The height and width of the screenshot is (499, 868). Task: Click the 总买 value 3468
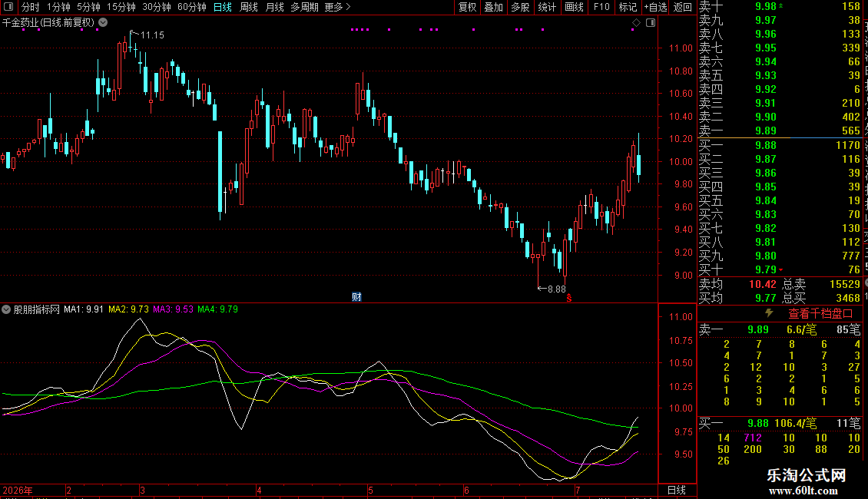click(x=848, y=298)
